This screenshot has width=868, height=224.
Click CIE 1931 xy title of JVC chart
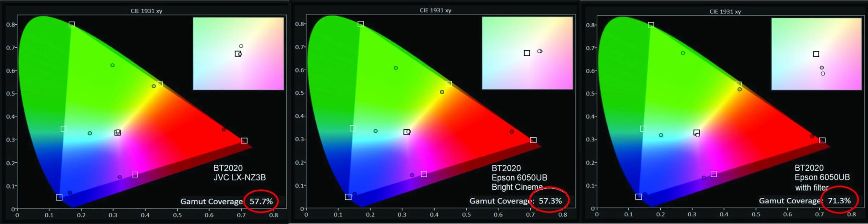tap(147, 11)
